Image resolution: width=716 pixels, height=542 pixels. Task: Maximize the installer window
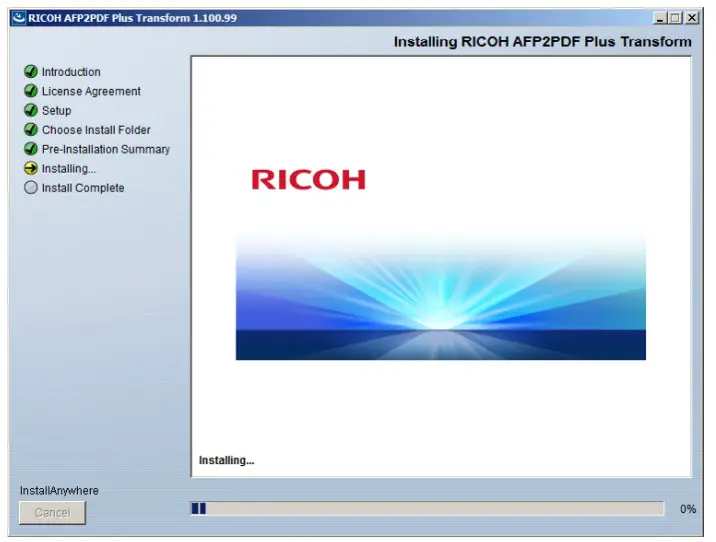(x=675, y=18)
